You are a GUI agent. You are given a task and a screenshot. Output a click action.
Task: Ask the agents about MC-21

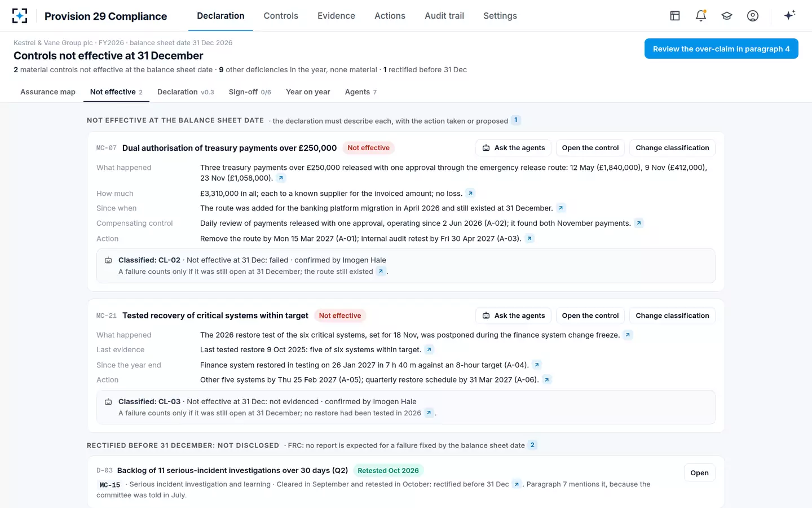(514, 316)
